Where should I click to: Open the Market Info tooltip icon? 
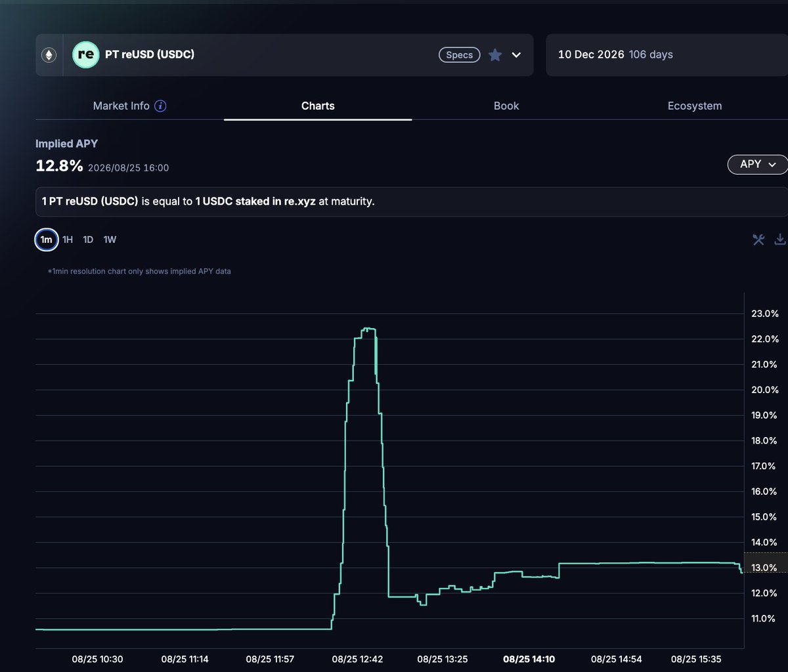click(x=160, y=106)
